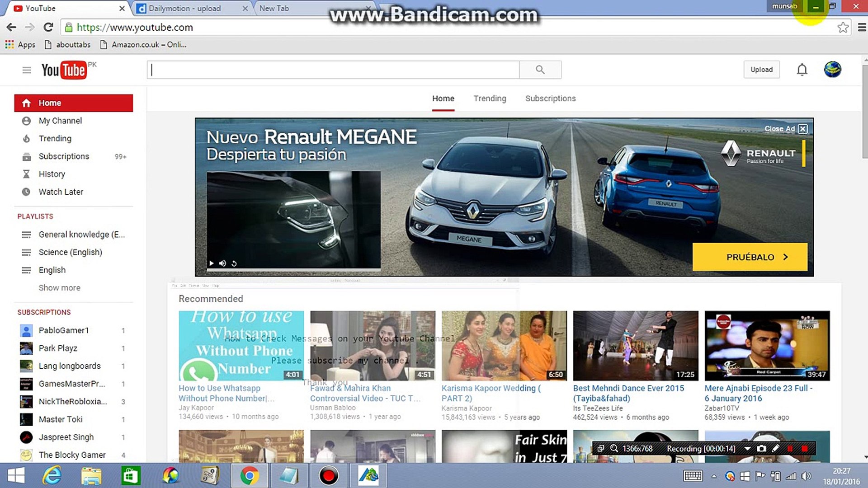Close the Renault ad banner
The image size is (868, 488).
[x=802, y=129]
